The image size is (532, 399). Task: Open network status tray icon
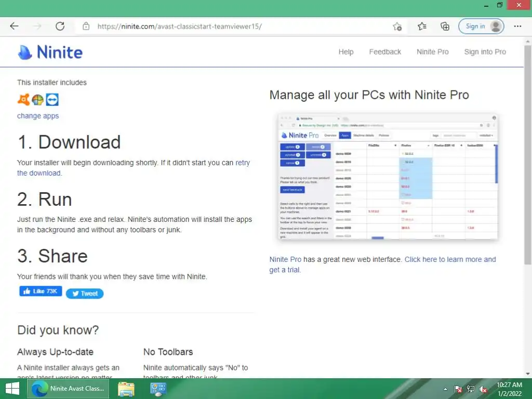pyautogui.click(x=471, y=389)
